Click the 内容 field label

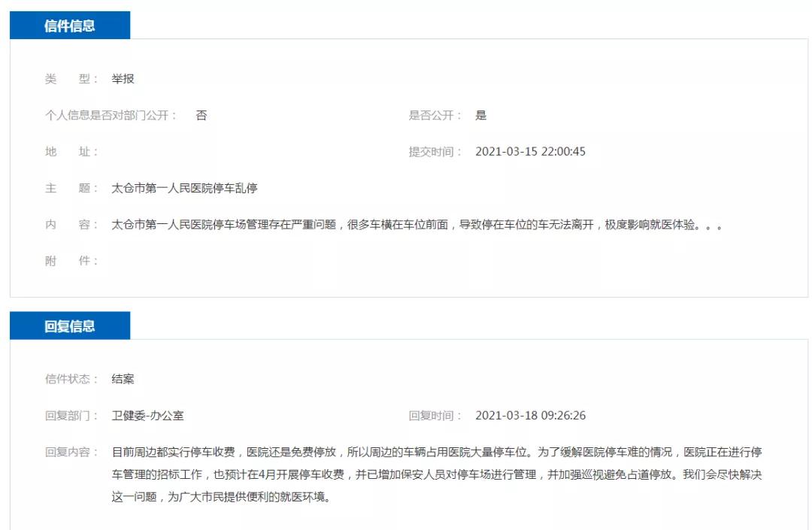click(x=71, y=224)
